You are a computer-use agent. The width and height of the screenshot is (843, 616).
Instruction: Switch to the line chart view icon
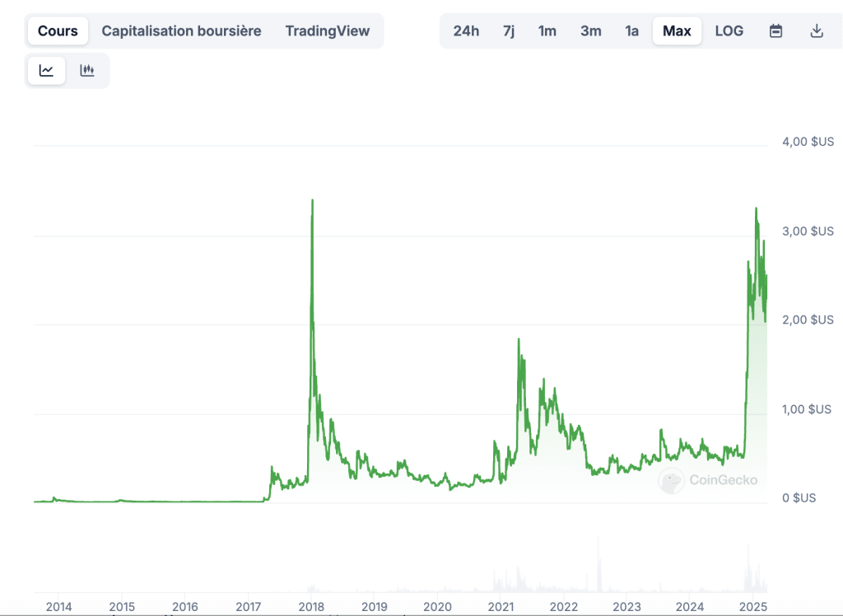pos(46,71)
